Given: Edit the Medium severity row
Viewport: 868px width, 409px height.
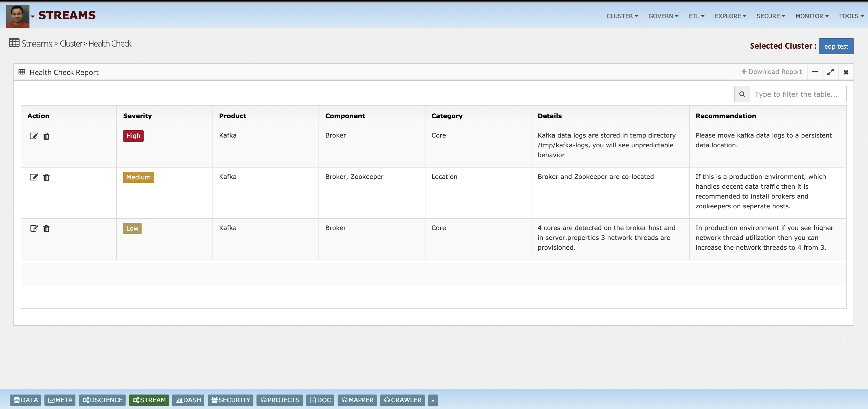Looking at the screenshot, I should (x=34, y=177).
